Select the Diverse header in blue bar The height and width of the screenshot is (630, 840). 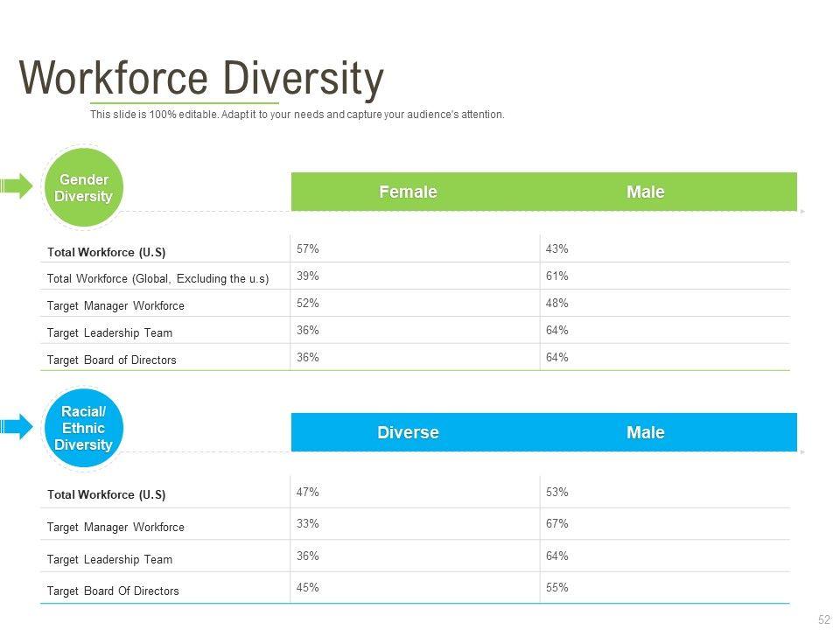[408, 432]
